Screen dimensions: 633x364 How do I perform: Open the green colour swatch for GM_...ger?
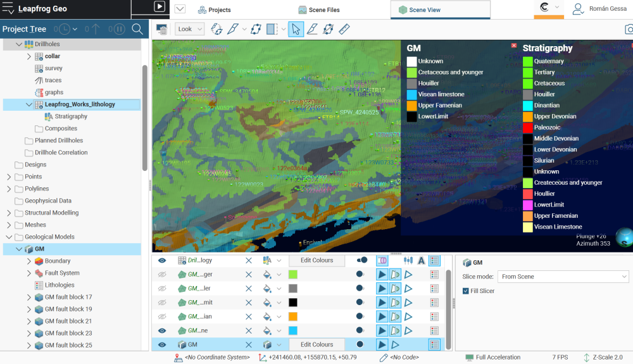click(293, 275)
